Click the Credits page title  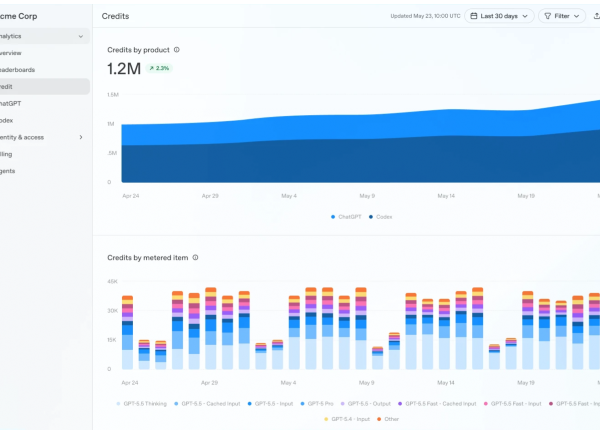(x=115, y=16)
